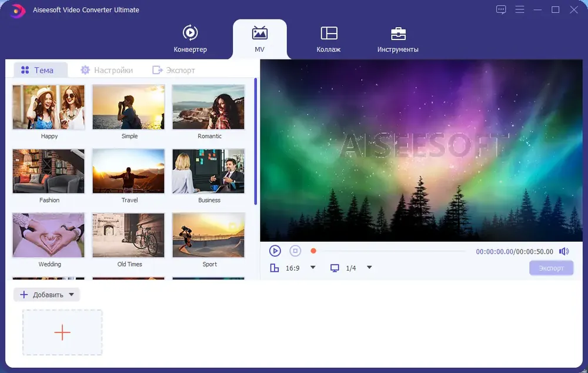Image resolution: width=588 pixels, height=373 pixels.
Task: Open the Инструменты toolbox
Action: (398, 39)
